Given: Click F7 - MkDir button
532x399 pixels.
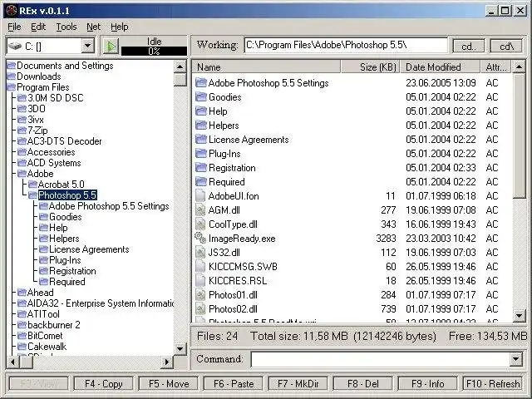Looking at the screenshot, I should (x=298, y=384).
